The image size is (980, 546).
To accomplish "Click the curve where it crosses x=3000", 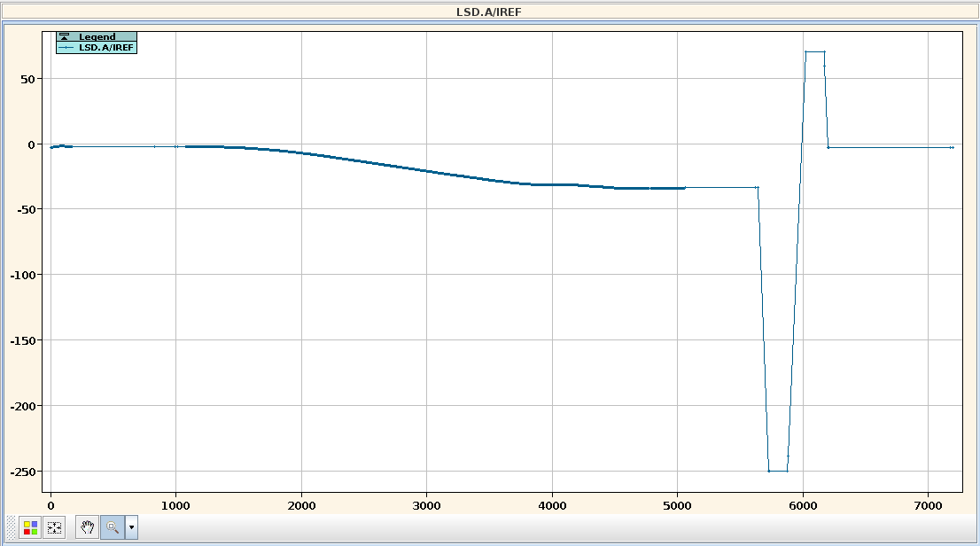I will pos(427,170).
